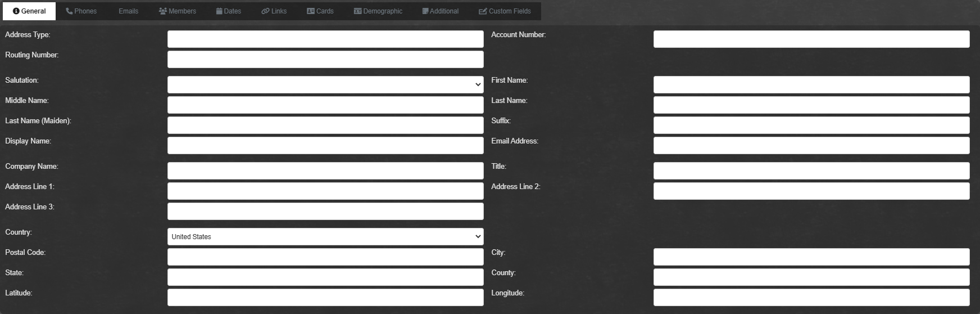The image size is (980, 314).
Task: Click the Demographic list icon
Action: point(358,11)
